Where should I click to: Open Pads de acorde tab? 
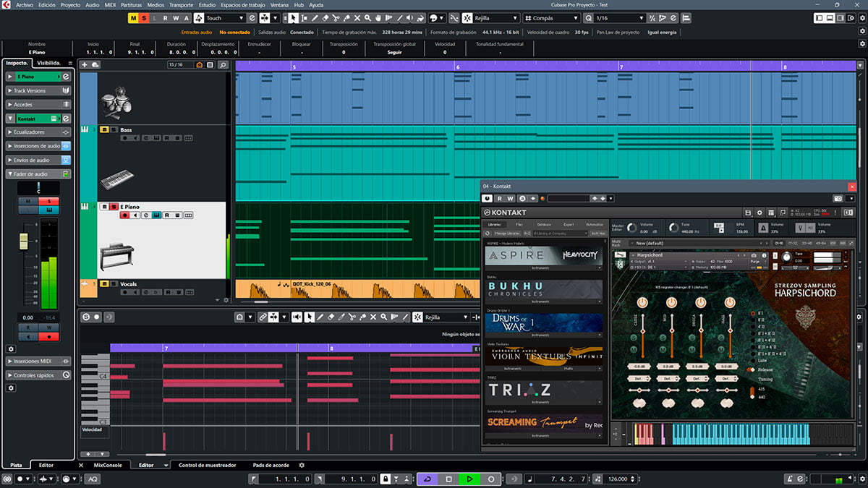coord(271,465)
